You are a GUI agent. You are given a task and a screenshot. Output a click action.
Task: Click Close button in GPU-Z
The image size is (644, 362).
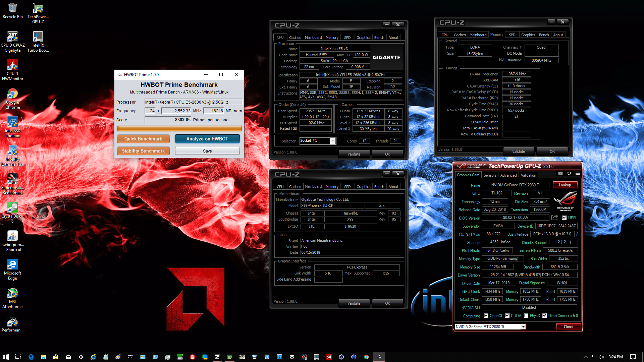coord(568,326)
